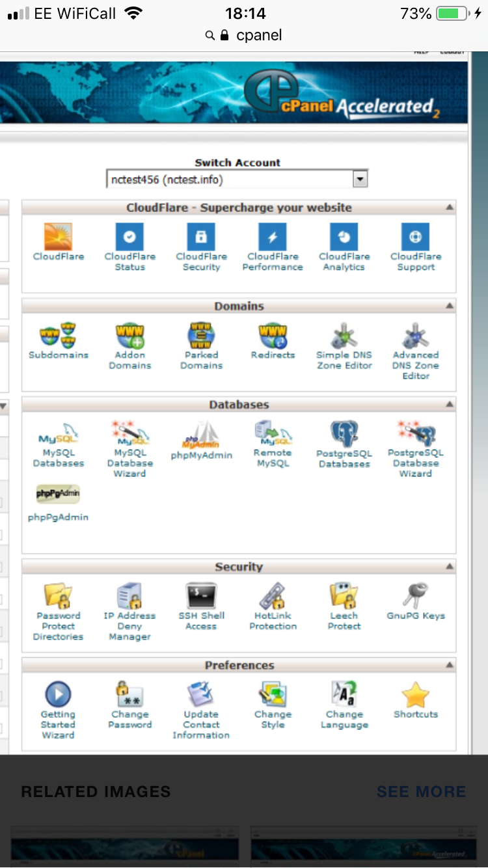Viewport: 488px width, 868px height.
Task: Open HotLink Protection
Action: (x=273, y=596)
